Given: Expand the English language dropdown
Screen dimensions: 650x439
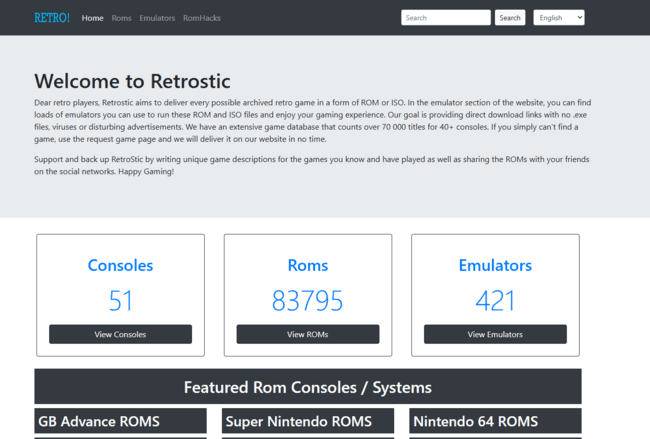Looking at the screenshot, I should pyautogui.click(x=559, y=18).
